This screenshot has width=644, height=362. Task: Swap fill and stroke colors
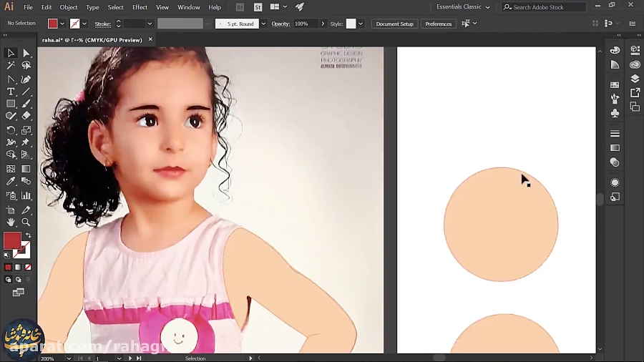point(28,235)
